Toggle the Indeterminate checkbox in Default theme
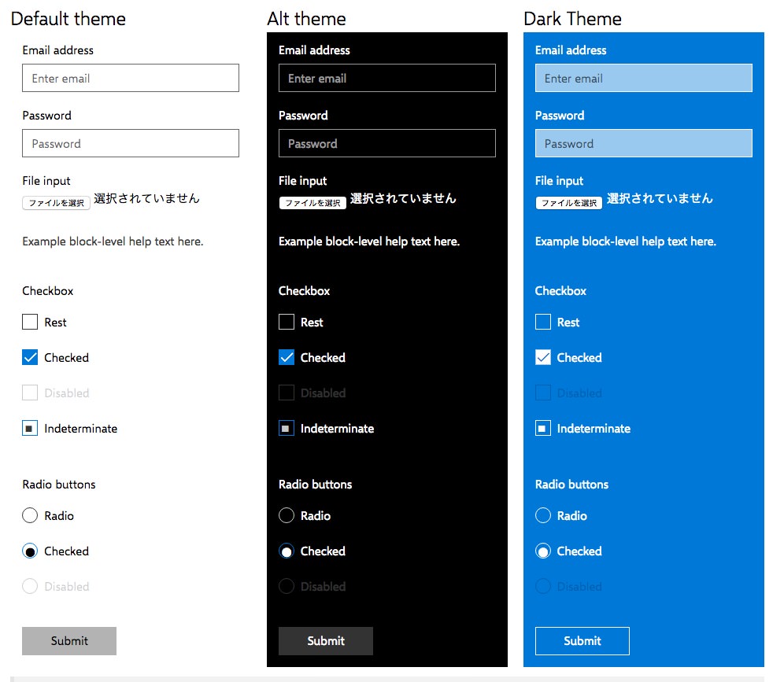 click(x=30, y=429)
